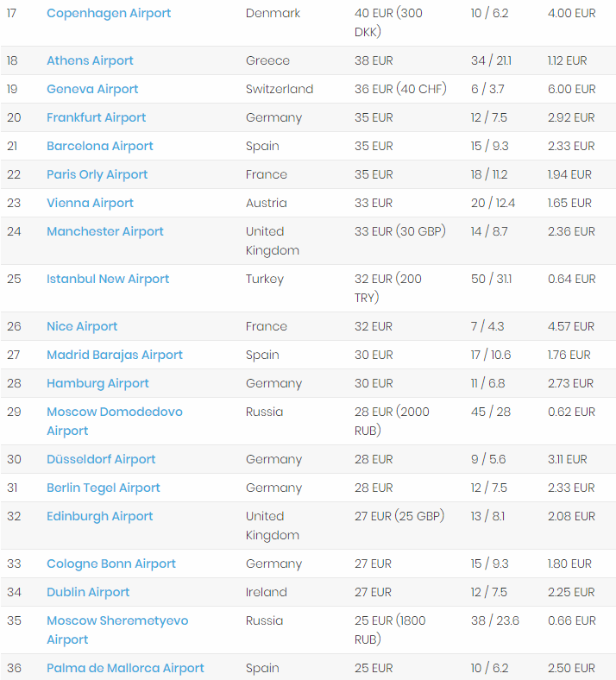Open Cologne Bonn Airport link
The height and width of the screenshot is (680, 616).
(x=110, y=564)
